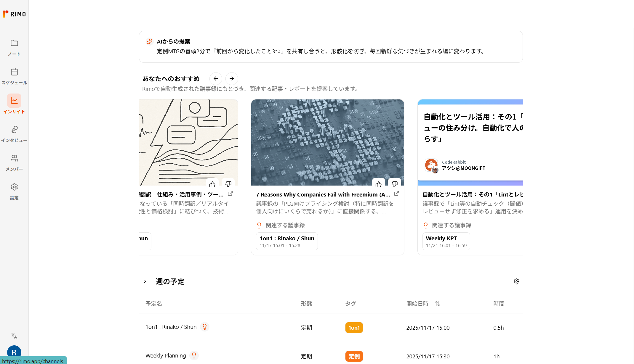Open Freemium article external link icon

click(396, 194)
